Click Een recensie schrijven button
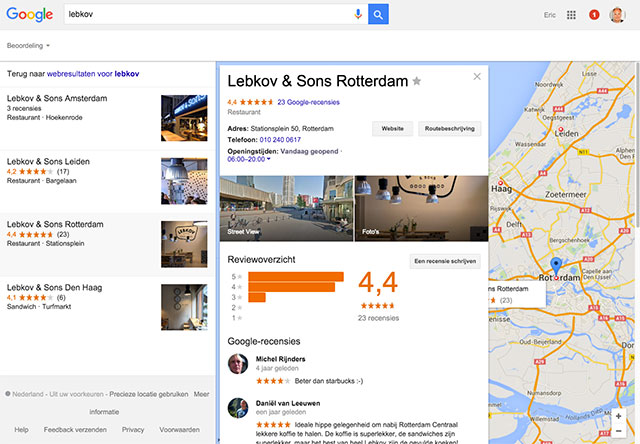The image size is (640, 444). pos(445,261)
